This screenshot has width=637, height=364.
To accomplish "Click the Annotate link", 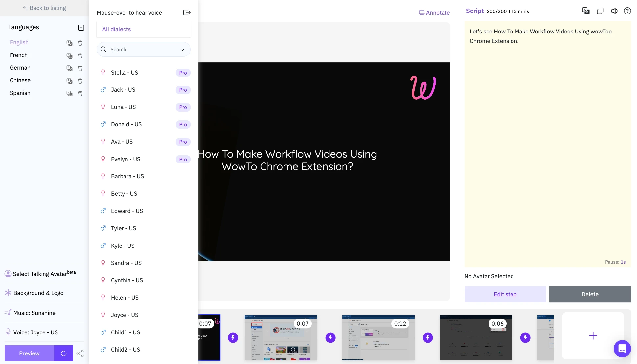I will pos(434,13).
